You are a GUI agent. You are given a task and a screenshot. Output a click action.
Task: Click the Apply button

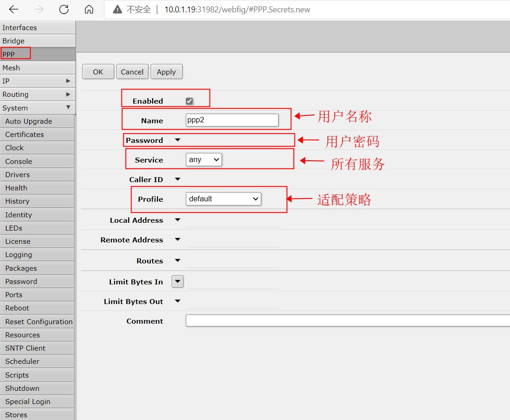point(166,72)
